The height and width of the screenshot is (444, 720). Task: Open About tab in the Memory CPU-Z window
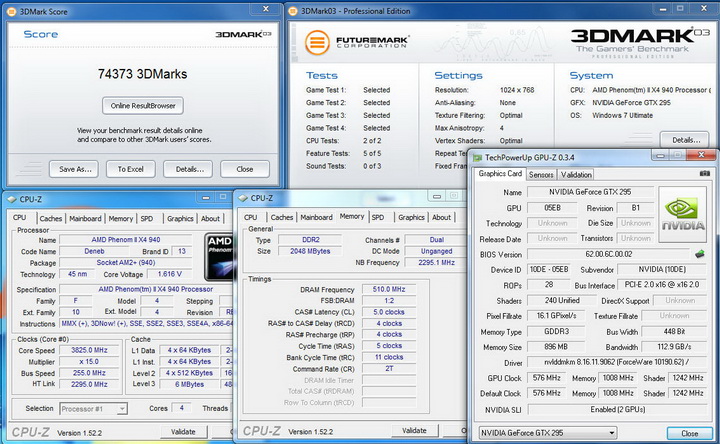point(441,217)
